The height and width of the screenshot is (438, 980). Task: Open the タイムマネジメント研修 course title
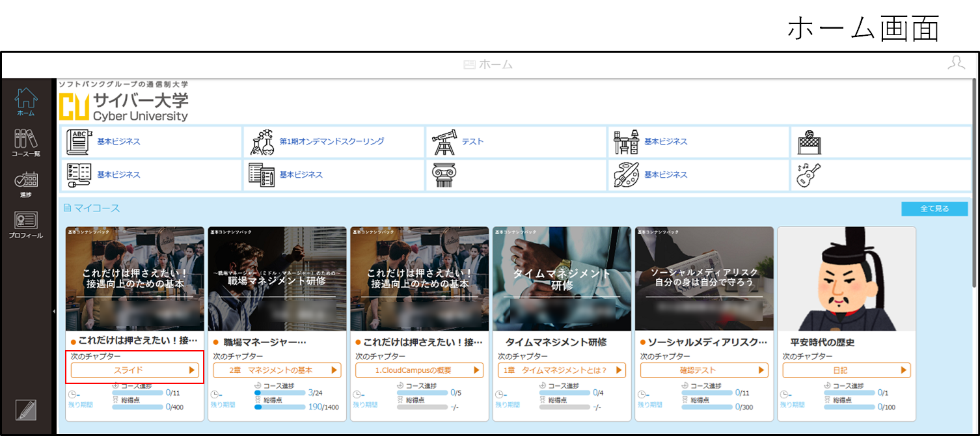556,342
